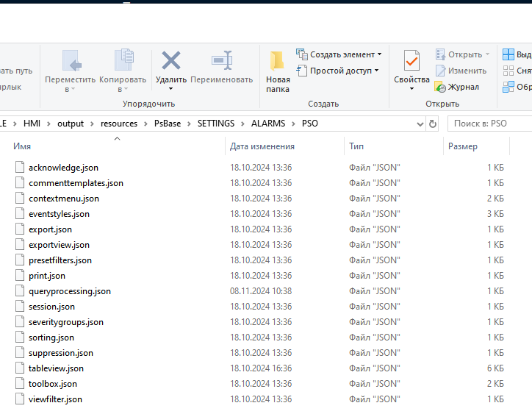Sort files by Размер column header
Viewport: 532px width, 414px height.
coord(463,146)
